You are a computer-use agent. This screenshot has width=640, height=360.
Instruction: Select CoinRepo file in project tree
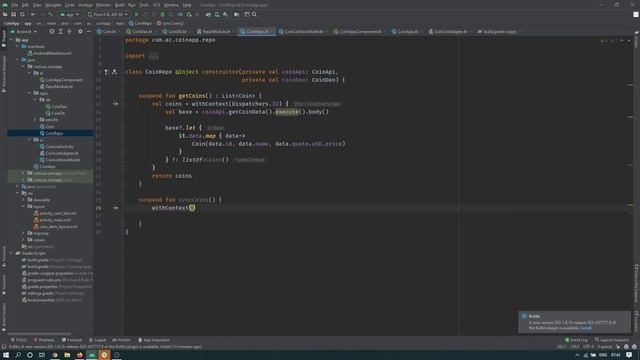coord(54,133)
